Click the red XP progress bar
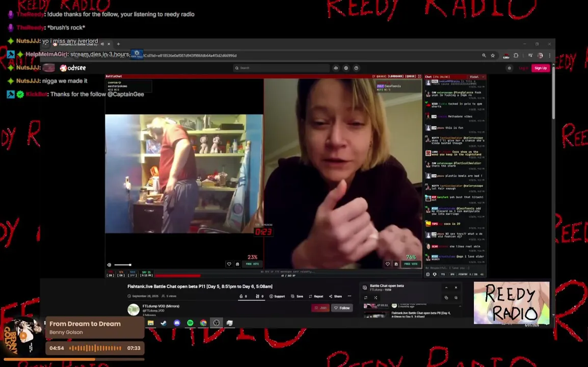This screenshot has height=367, width=588. [178, 276]
